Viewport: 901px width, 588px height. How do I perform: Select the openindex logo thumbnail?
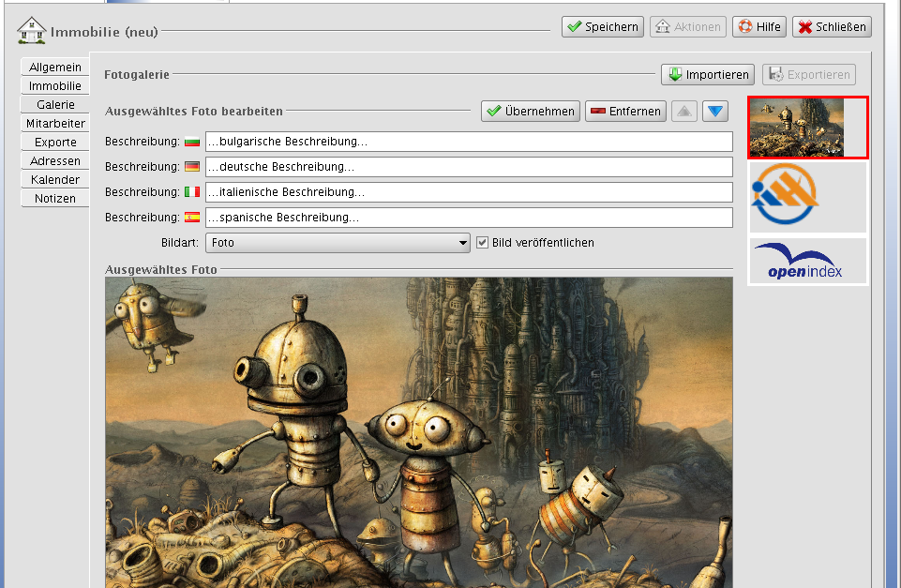[x=807, y=261]
